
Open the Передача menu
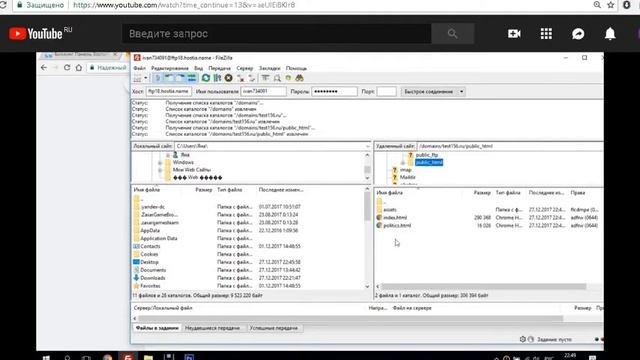click(x=220, y=68)
